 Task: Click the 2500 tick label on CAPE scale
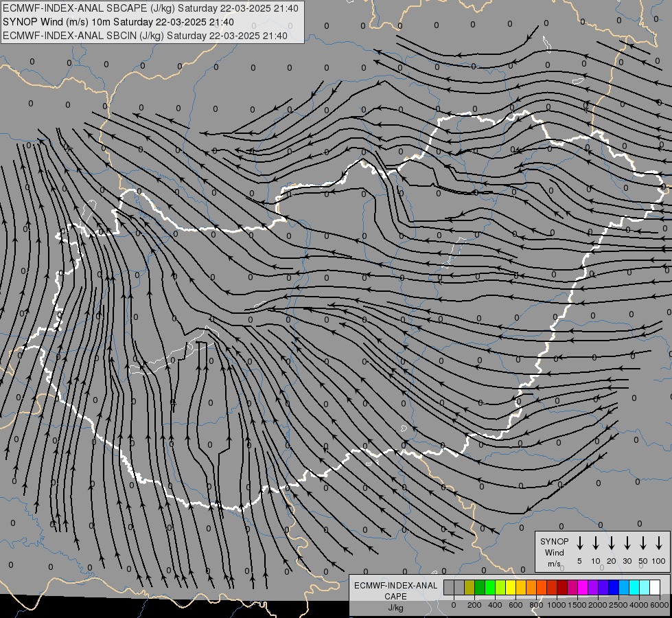click(x=618, y=605)
